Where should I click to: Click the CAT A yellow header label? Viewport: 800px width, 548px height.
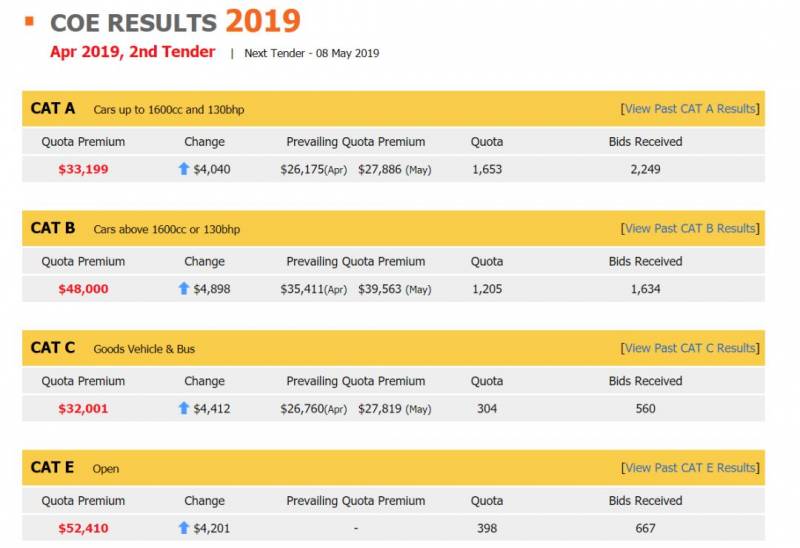[53, 108]
